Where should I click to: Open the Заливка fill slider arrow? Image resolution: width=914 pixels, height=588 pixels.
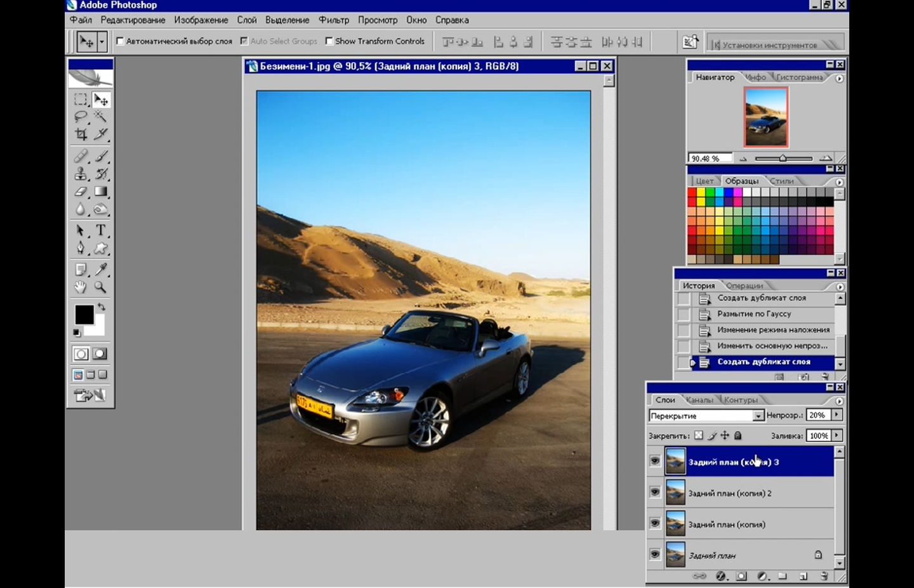(837, 435)
